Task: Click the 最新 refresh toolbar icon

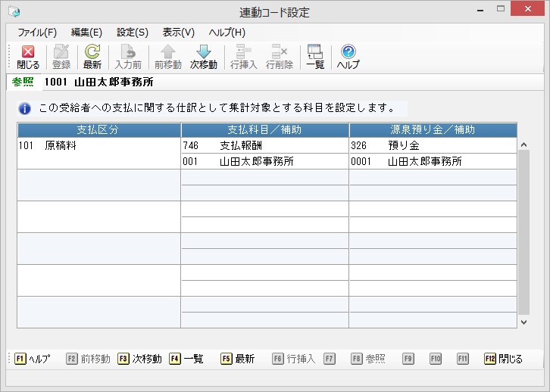Action: pos(92,52)
